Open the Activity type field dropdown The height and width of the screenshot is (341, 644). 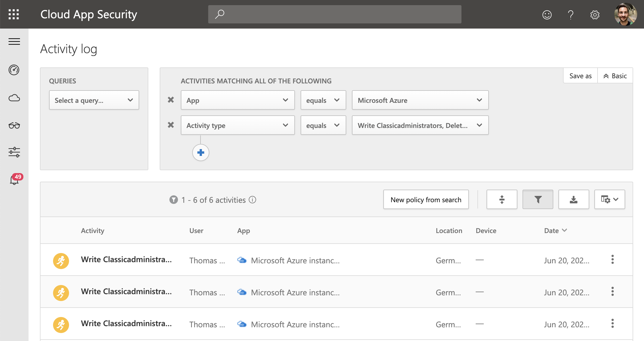coord(238,125)
